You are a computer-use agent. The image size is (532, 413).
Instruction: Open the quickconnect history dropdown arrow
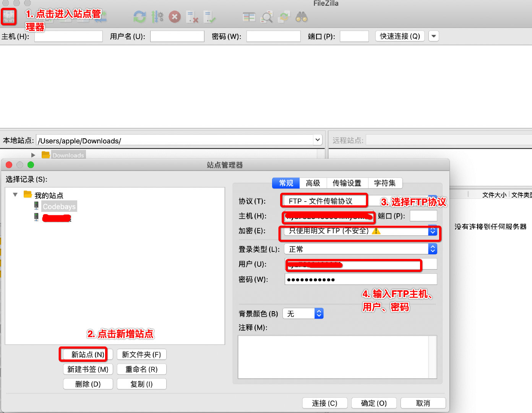coord(433,36)
